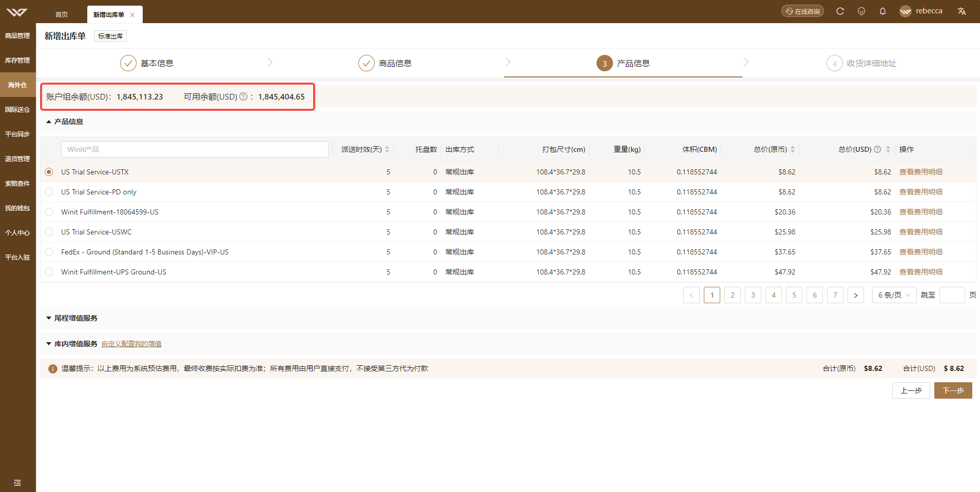Image resolution: width=980 pixels, height=492 pixels.
Task: Open 我的钱包 in sidebar
Action: pos(17,208)
